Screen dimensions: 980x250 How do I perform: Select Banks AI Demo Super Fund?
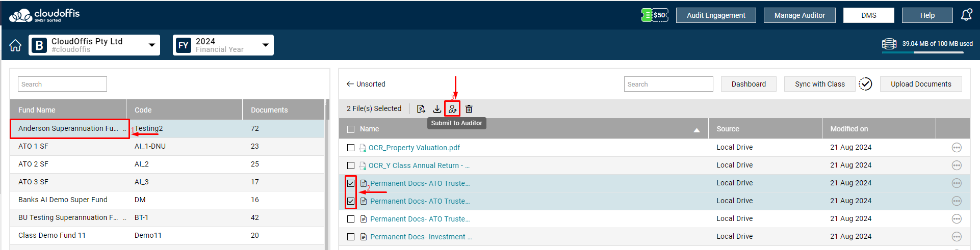167,200
